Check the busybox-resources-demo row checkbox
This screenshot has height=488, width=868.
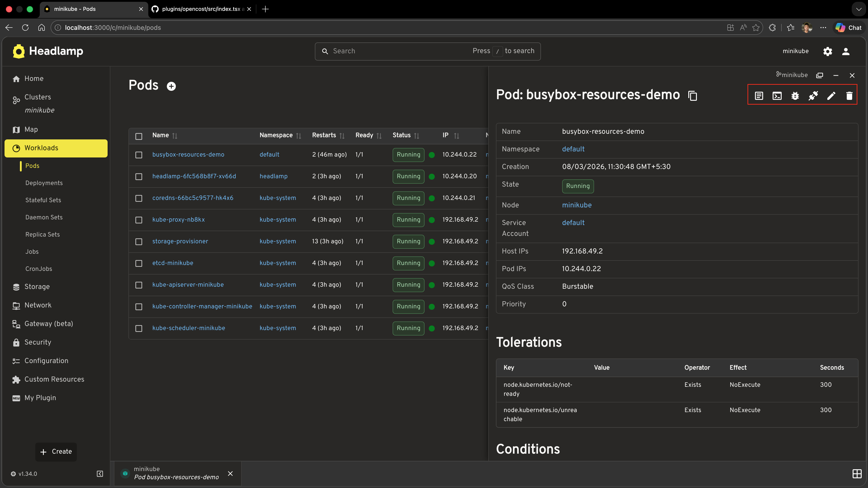tap(139, 155)
